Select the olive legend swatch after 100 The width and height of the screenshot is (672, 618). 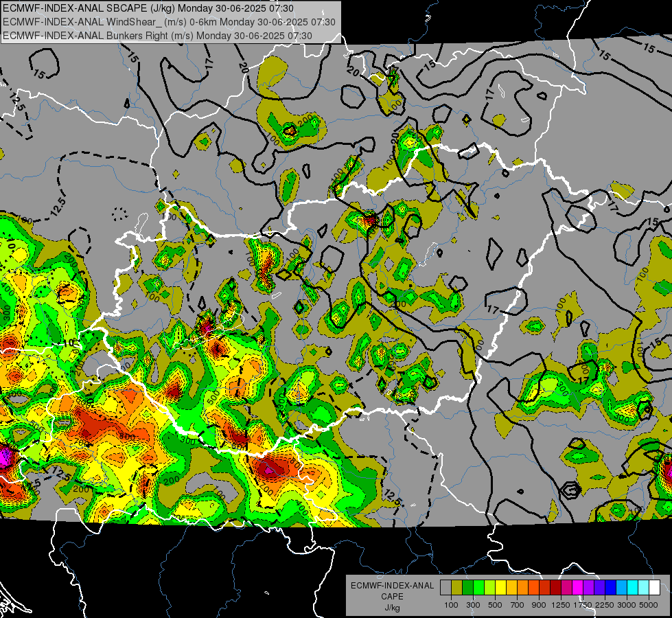point(457,587)
